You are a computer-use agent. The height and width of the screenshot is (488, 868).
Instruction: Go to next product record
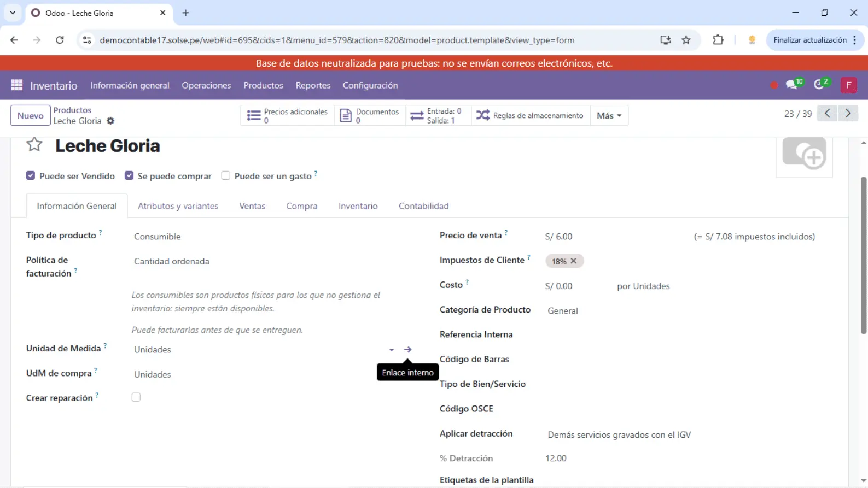[x=848, y=114]
